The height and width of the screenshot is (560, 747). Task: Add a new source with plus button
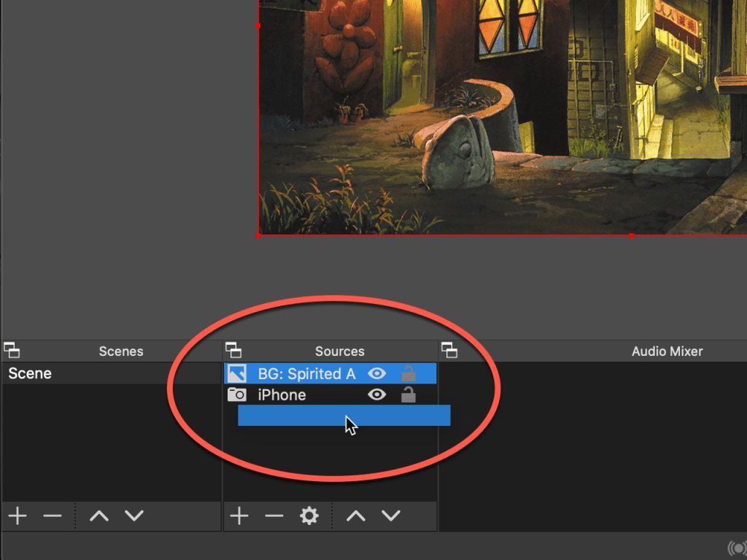tap(239, 516)
